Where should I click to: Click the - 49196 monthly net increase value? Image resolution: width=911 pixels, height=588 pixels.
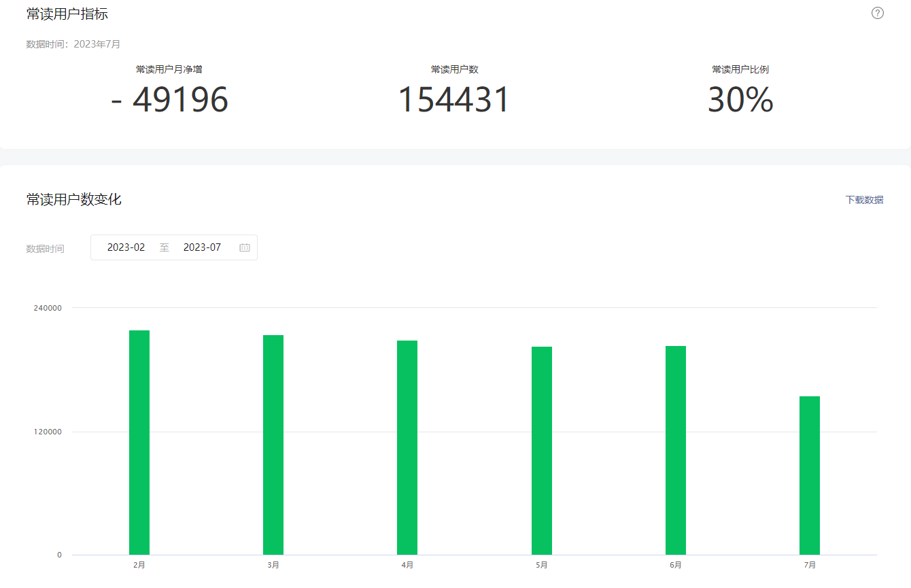[169, 100]
